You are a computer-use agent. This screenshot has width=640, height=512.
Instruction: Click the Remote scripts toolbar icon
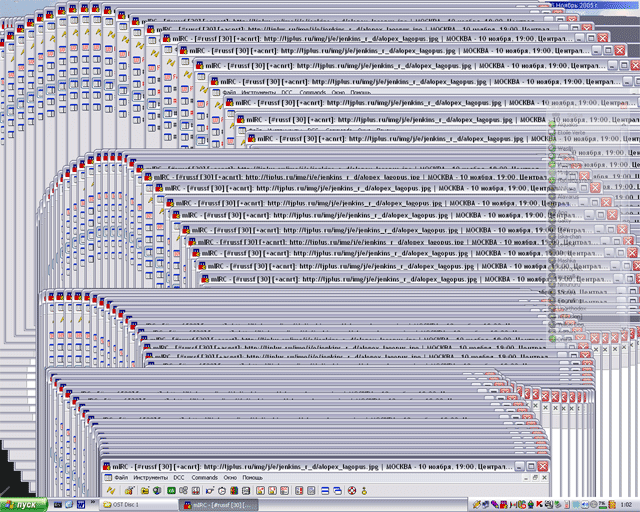point(196,490)
